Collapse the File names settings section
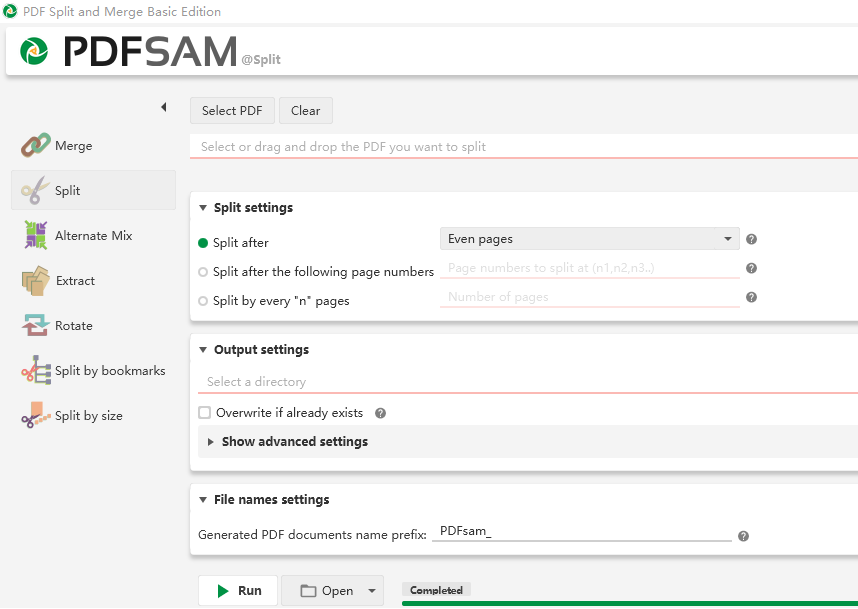This screenshot has height=609, width=858. [x=203, y=500]
